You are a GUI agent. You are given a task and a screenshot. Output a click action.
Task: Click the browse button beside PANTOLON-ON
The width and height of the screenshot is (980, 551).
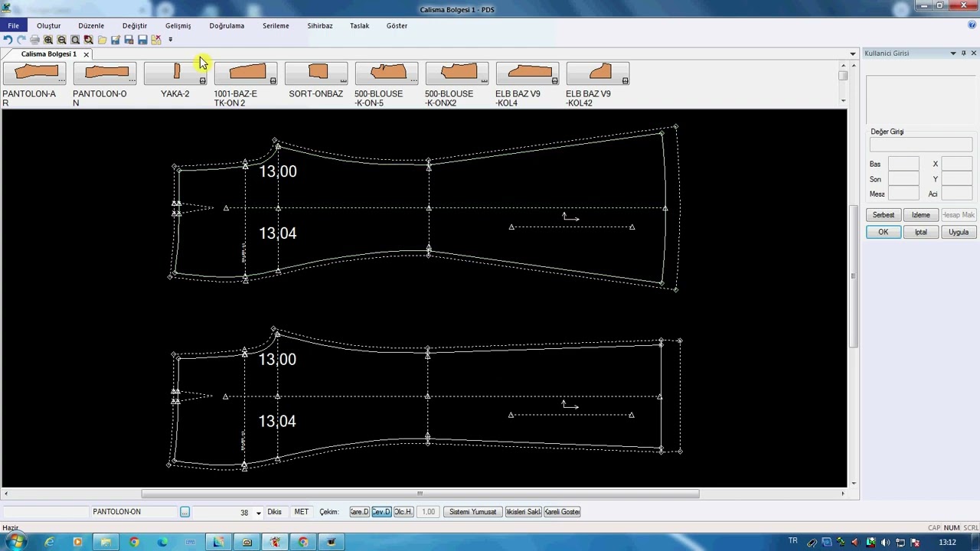tap(185, 512)
